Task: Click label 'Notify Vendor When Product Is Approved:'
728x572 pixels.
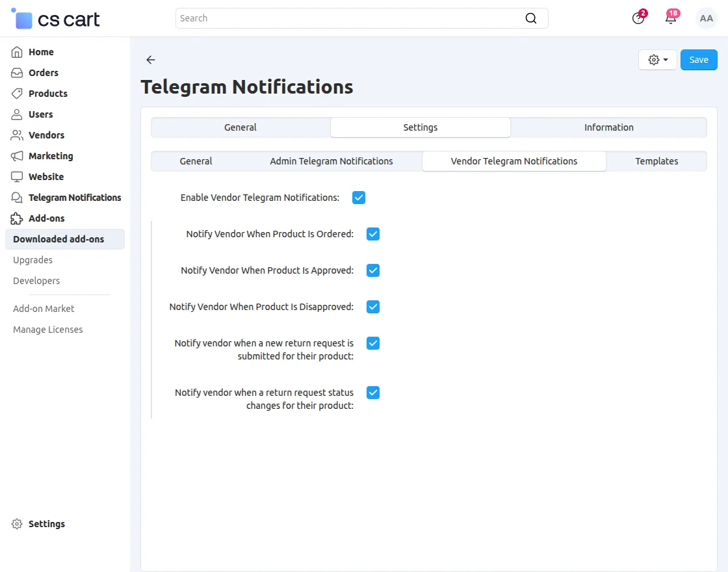Action: (x=267, y=270)
